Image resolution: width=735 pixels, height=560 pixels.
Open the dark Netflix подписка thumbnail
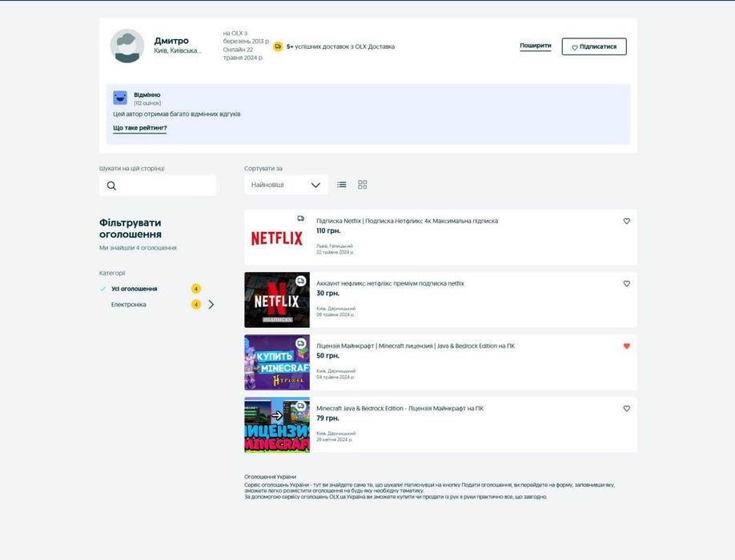pyautogui.click(x=277, y=300)
